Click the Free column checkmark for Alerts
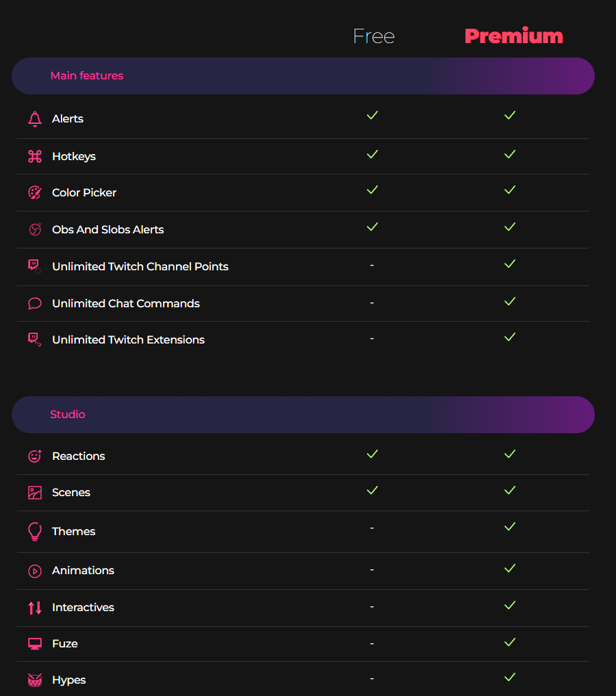616x696 pixels. [x=372, y=116]
